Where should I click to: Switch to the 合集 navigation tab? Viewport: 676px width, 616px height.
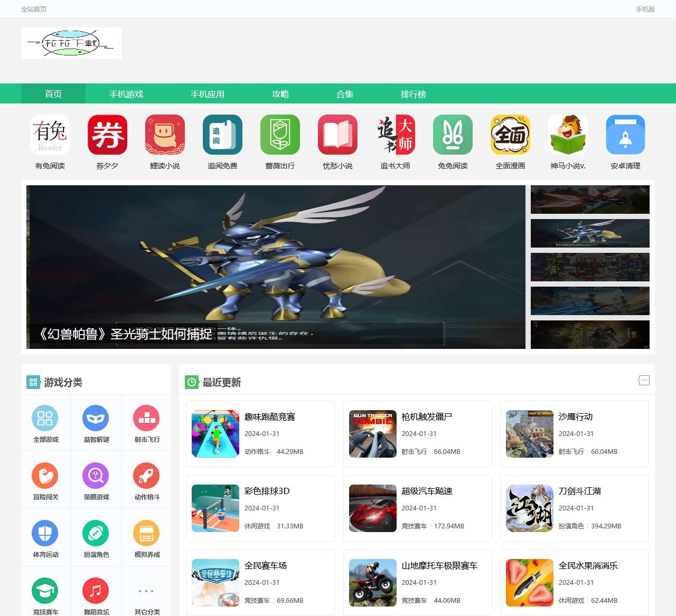pyautogui.click(x=345, y=94)
